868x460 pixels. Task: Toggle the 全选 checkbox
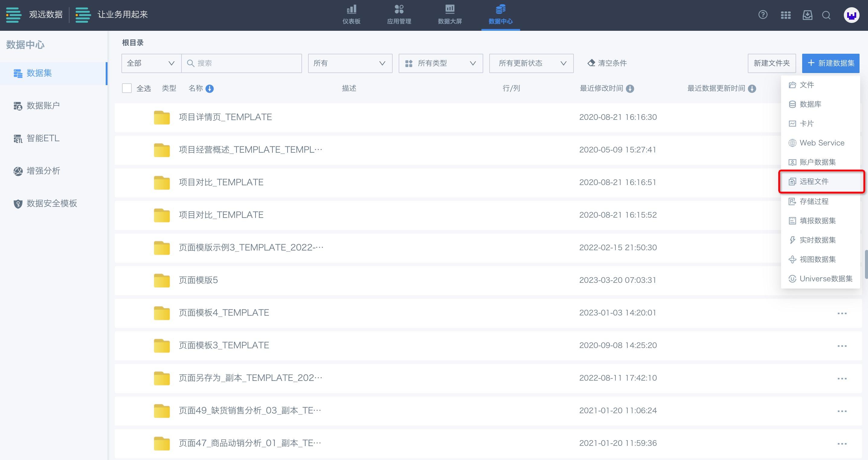coord(127,88)
